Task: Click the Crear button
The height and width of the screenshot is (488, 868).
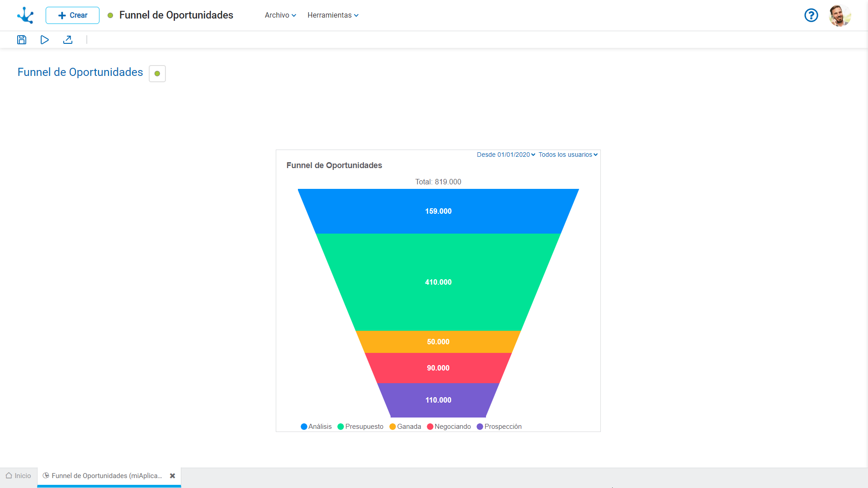Action: point(72,15)
